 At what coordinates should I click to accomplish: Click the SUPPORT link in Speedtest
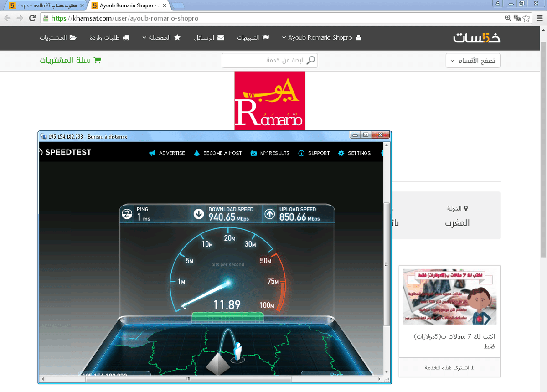click(319, 153)
